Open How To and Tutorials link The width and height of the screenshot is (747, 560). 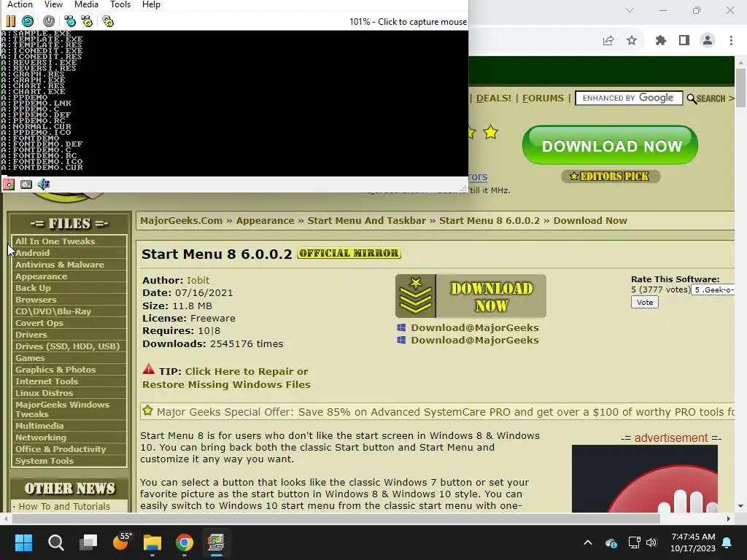pos(64,506)
